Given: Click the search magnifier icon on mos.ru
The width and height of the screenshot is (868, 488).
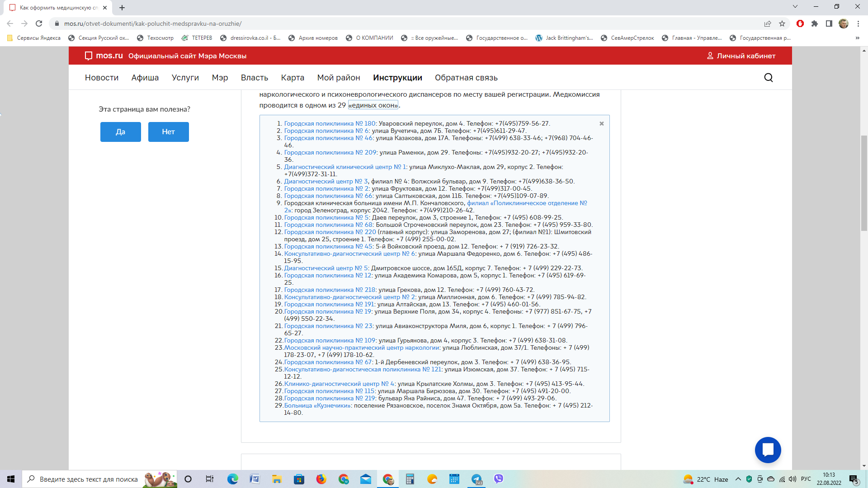Looking at the screenshot, I should tap(768, 78).
